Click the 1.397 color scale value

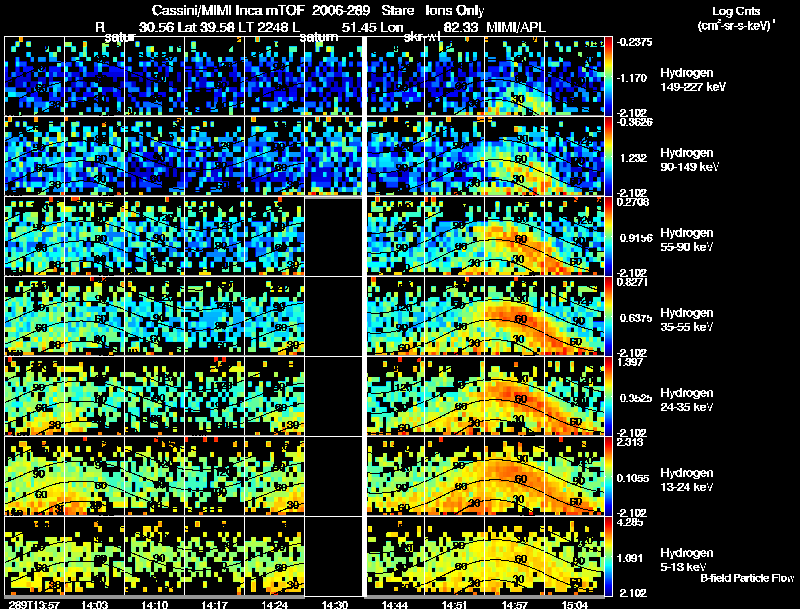click(630, 362)
